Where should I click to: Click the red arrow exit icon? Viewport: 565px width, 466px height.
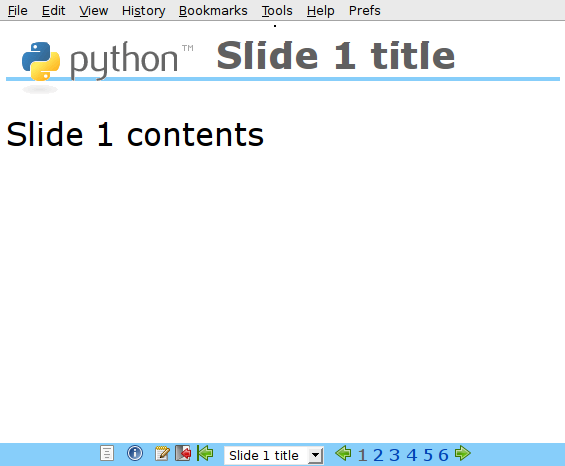pyautogui.click(x=183, y=453)
